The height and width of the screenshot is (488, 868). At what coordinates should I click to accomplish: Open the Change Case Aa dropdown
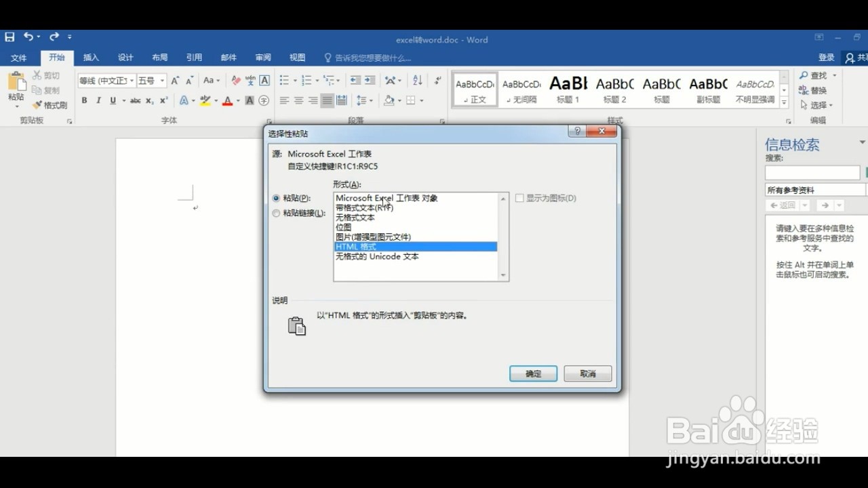(212, 80)
